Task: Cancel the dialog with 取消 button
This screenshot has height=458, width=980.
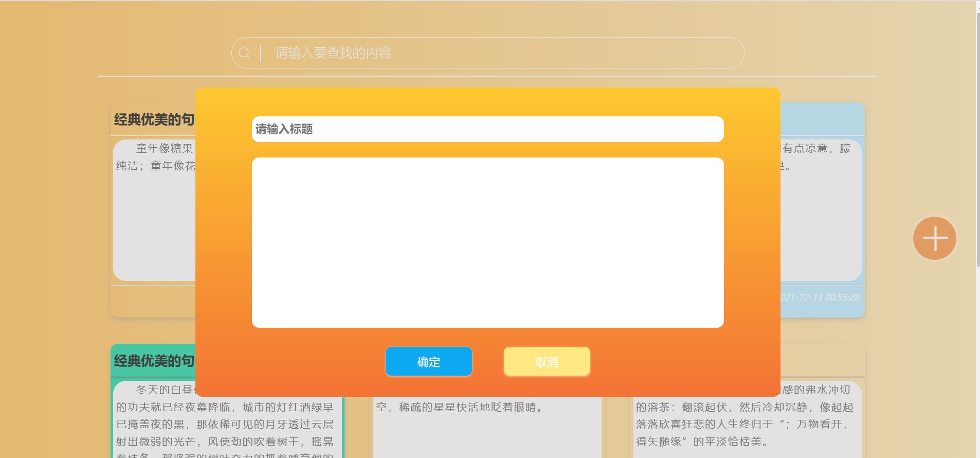Action: 547,362
